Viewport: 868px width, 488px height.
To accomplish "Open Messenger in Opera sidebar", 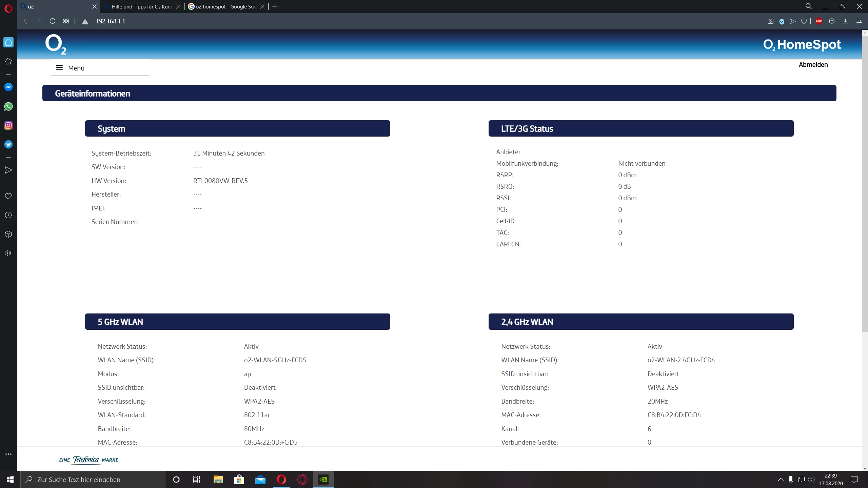I will (8, 87).
